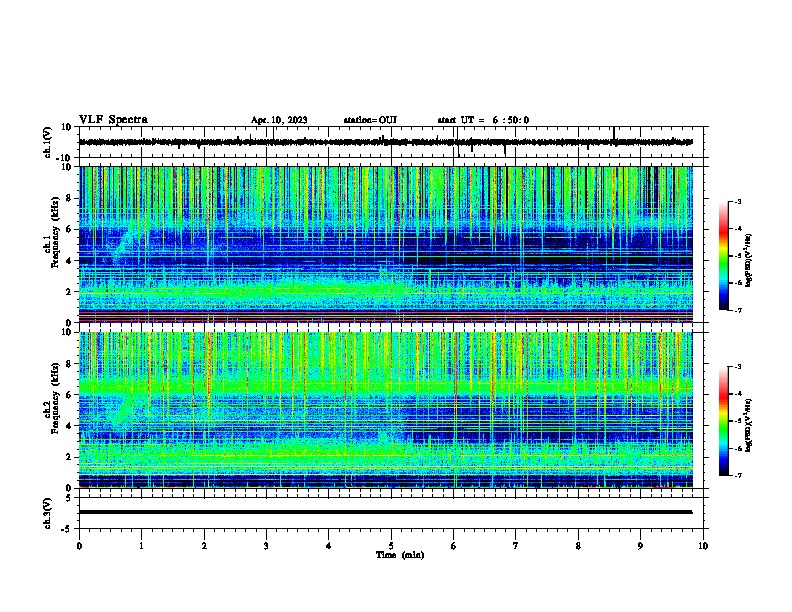
Task: Click the '1' tick on the time axis
Action: click(141, 546)
